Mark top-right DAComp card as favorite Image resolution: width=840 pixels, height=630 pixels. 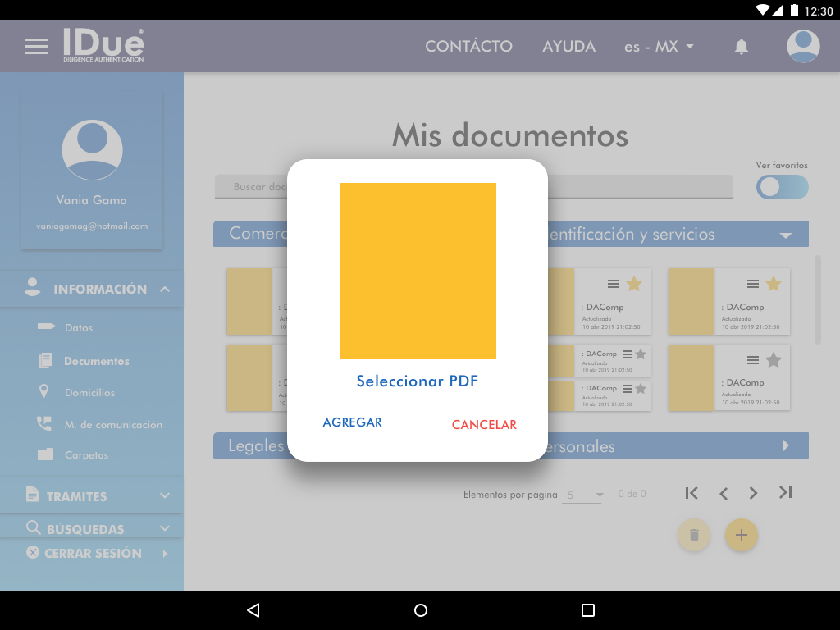coord(773,284)
